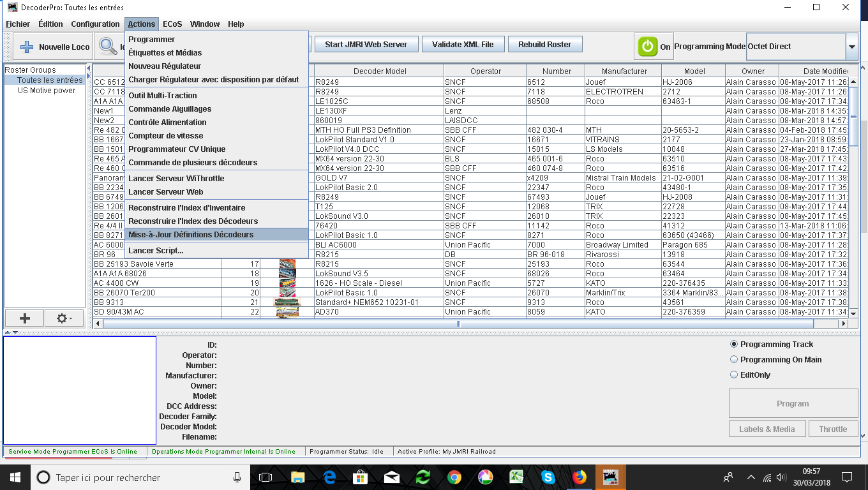
Task: Select the Toutes les entrées roster group
Action: click(x=45, y=80)
